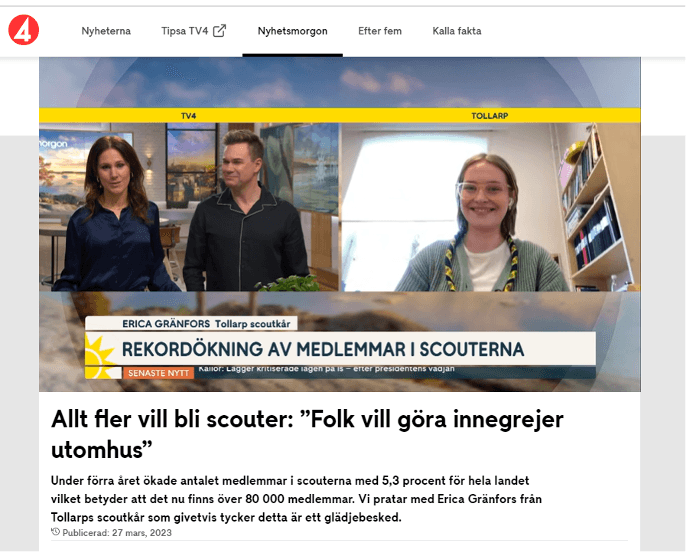Open the Nyheterna menu item
The image size is (688, 552).
click(106, 31)
